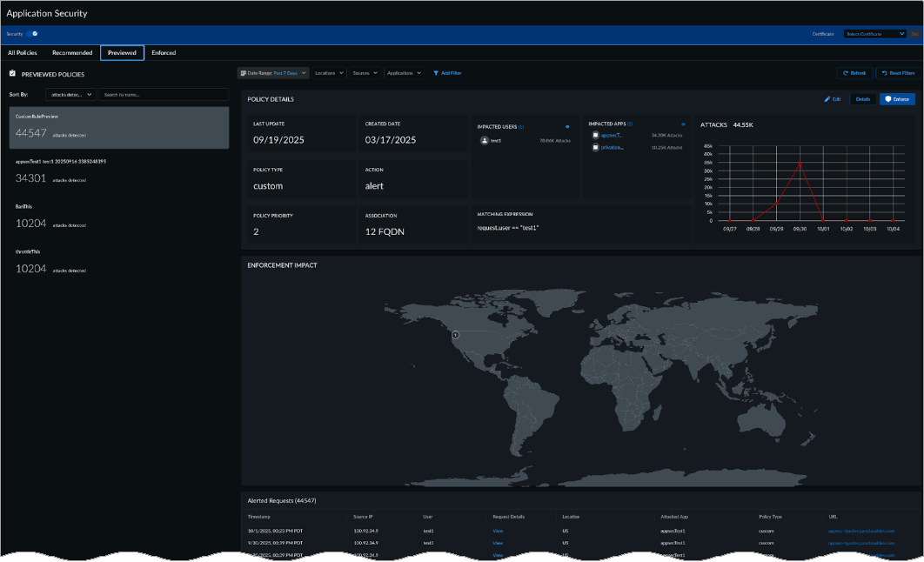The image size is (924, 562).
Task: Expand the Select Certificate dropdown
Action: click(x=874, y=34)
